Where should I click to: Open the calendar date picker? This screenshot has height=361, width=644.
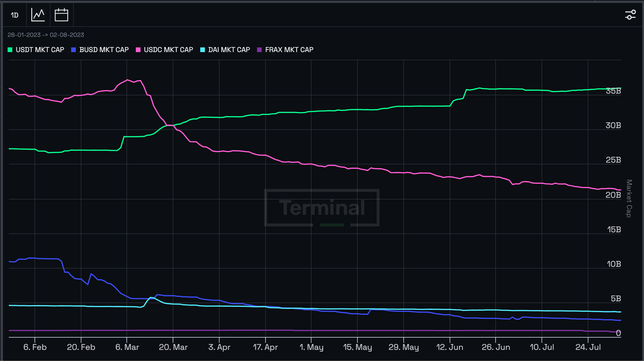pos(61,15)
